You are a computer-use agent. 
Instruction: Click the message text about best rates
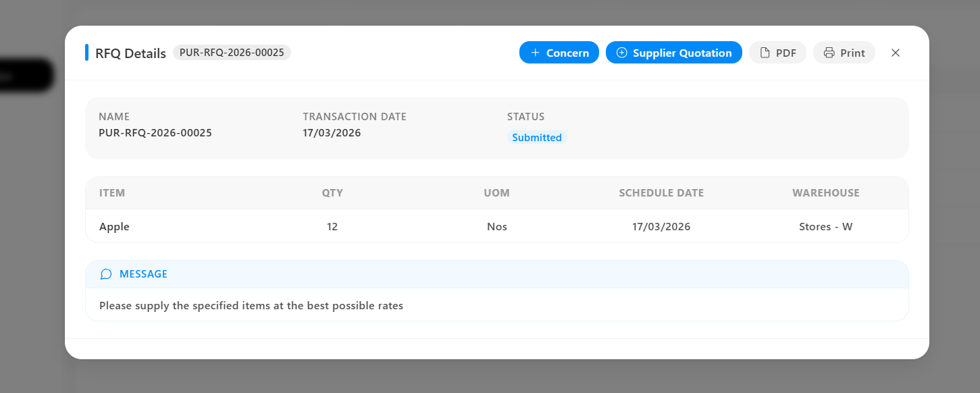[x=251, y=306]
